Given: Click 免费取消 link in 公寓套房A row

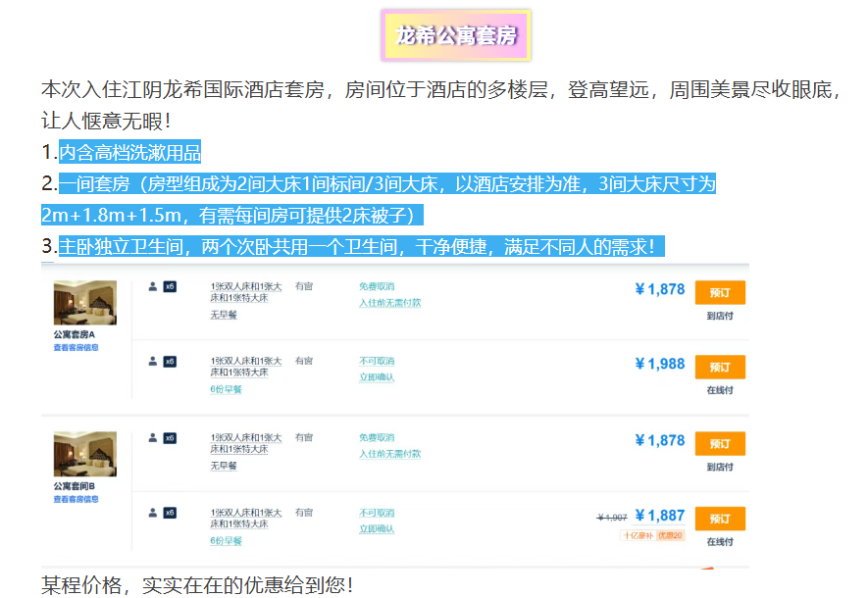Looking at the screenshot, I should [x=375, y=286].
